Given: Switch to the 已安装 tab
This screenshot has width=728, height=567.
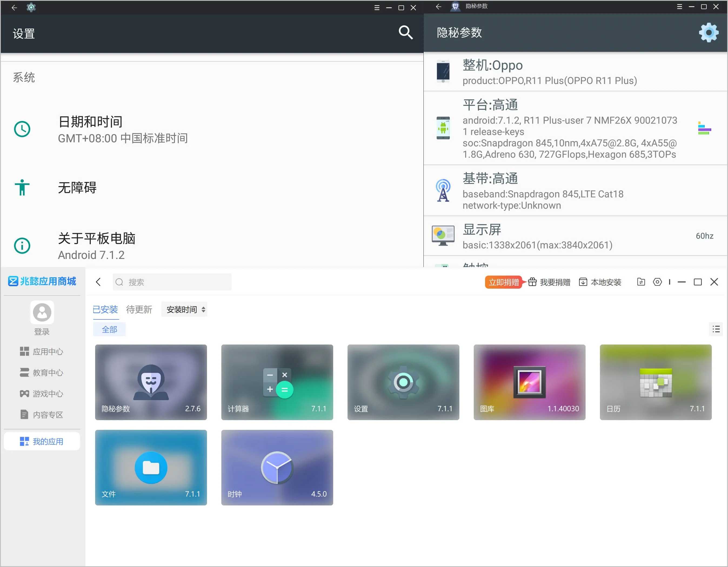Looking at the screenshot, I should (105, 309).
